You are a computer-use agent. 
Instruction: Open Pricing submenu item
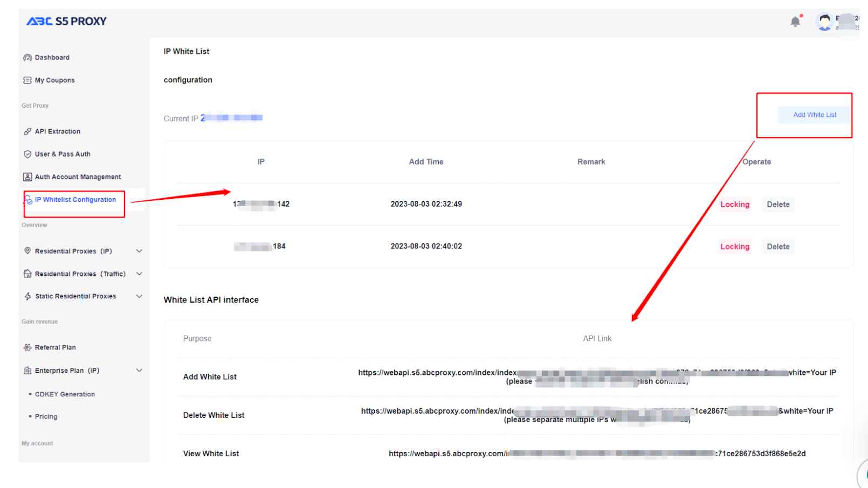tap(46, 416)
